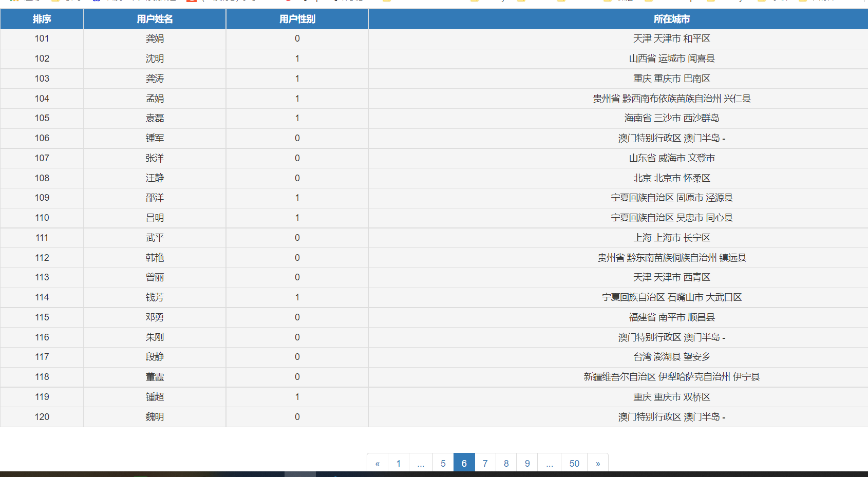Select row number 101 cell

click(x=42, y=39)
